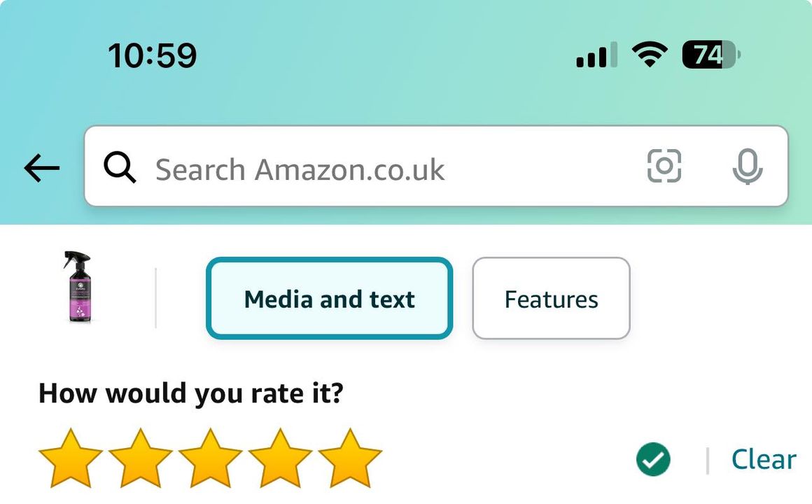Click the How would you rate it heading
The width and height of the screenshot is (812, 504).
tap(191, 393)
